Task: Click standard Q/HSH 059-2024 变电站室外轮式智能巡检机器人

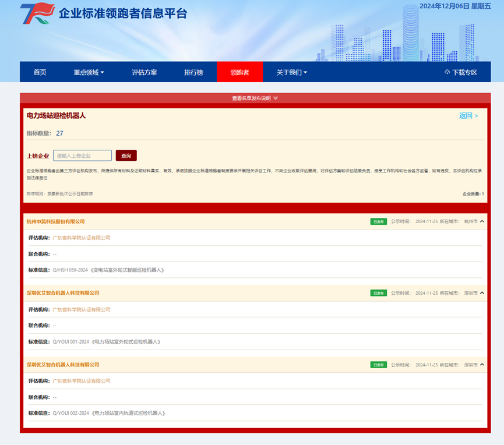Action: point(109,270)
